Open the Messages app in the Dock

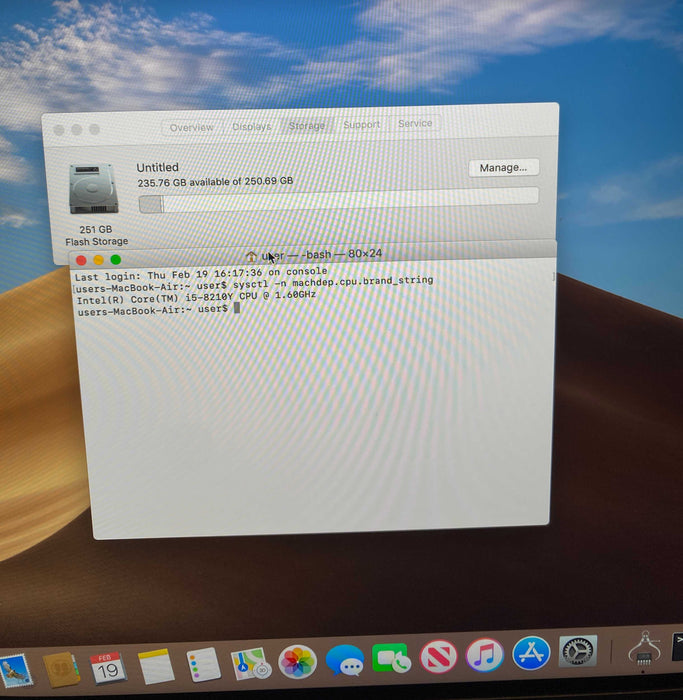click(345, 660)
